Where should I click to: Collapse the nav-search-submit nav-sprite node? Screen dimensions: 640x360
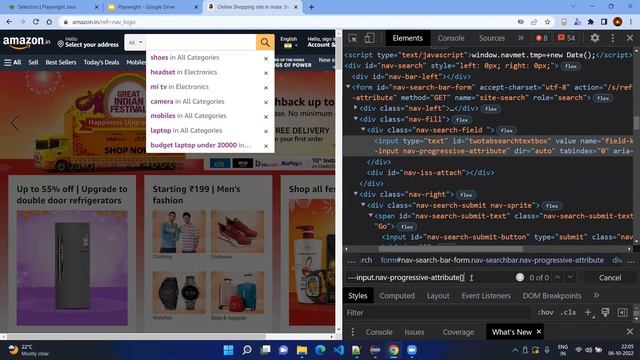(363, 204)
